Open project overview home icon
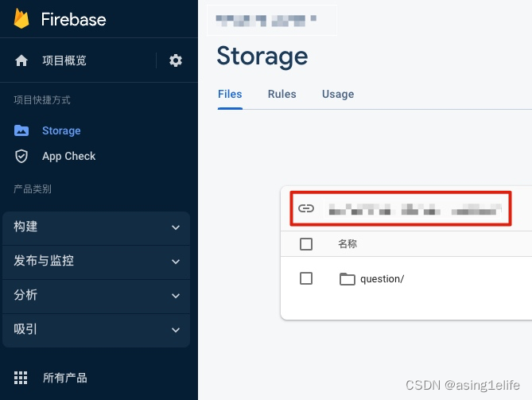The width and height of the screenshot is (532, 400). coord(21,60)
